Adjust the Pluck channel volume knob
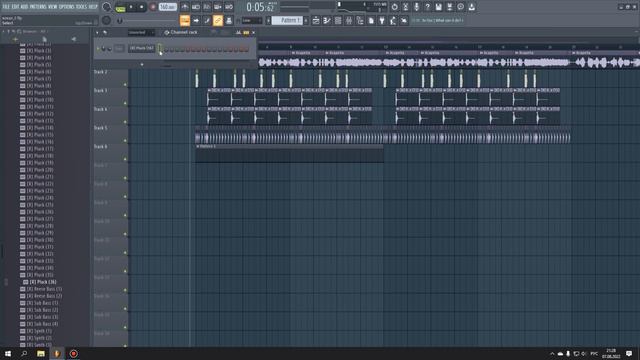 [x=109, y=49]
